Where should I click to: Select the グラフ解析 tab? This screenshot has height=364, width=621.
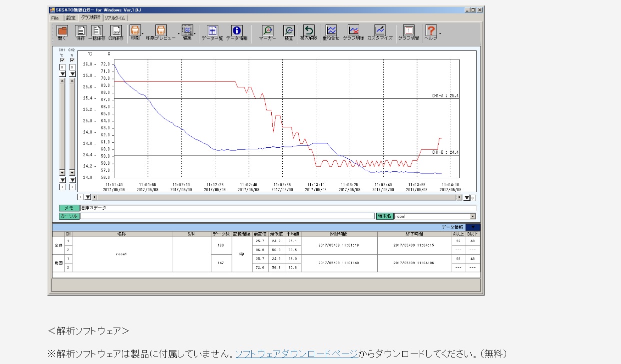pyautogui.click(x=90, y=17)
